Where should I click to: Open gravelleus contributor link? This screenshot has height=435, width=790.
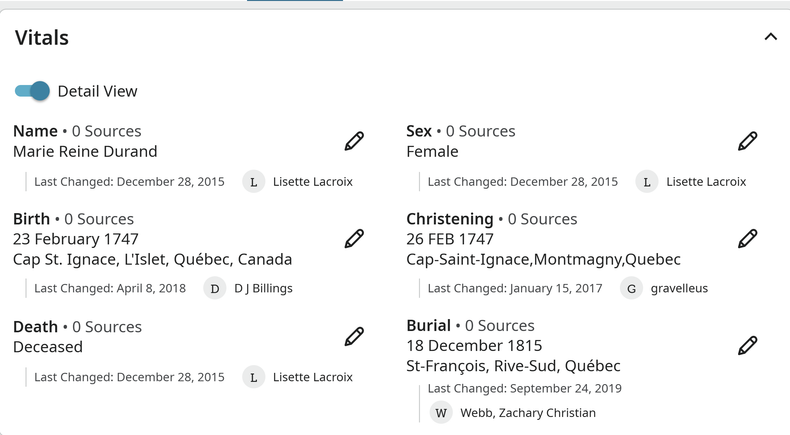[679, 289]
